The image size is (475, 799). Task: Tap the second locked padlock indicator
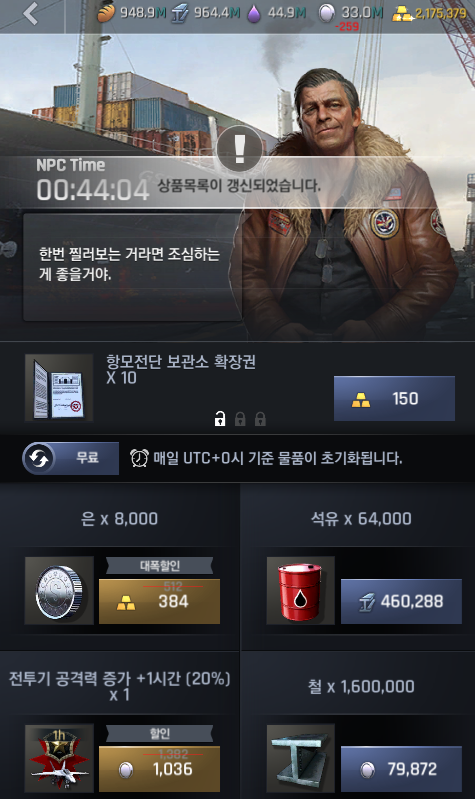(240, 419)
